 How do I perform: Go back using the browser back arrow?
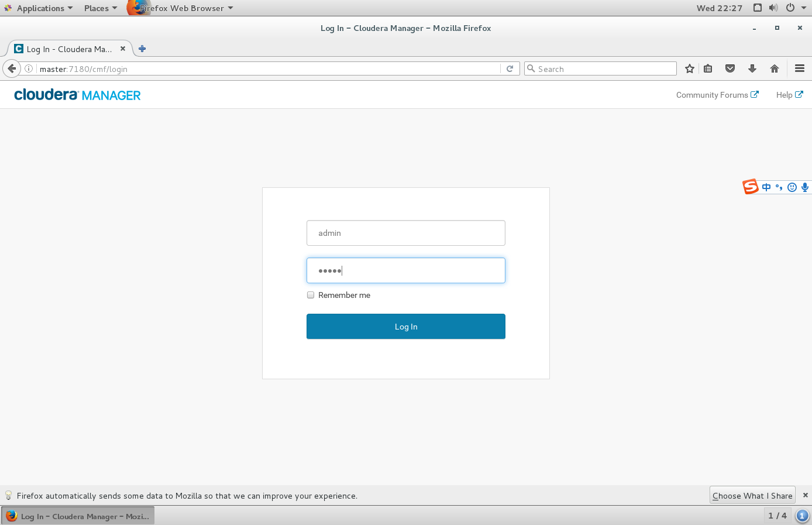pyautogui.click(x=12, y=68)
